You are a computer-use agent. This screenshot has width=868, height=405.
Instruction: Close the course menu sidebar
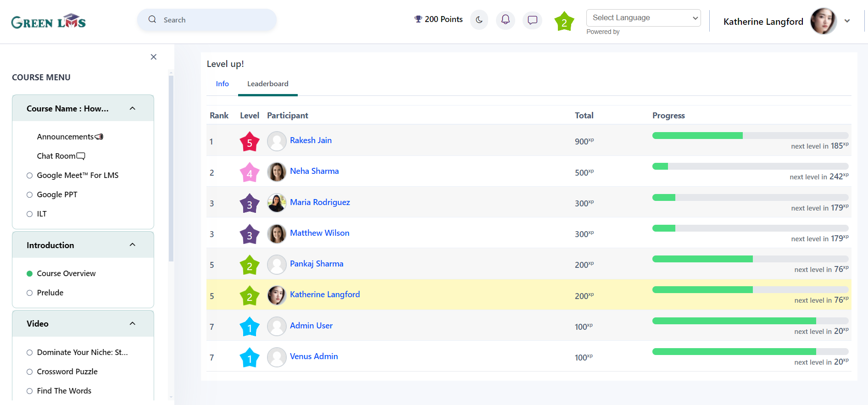[x=154, y=57]
